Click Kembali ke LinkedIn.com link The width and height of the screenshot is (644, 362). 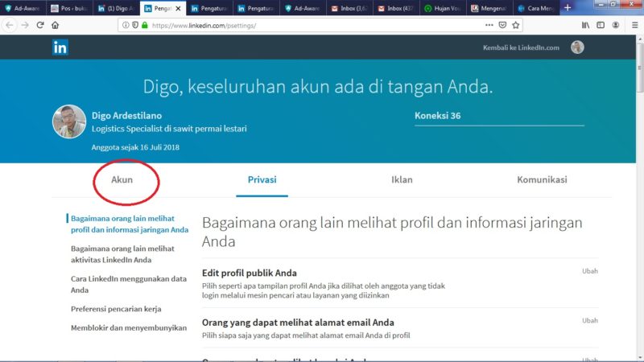coord(521,47)
